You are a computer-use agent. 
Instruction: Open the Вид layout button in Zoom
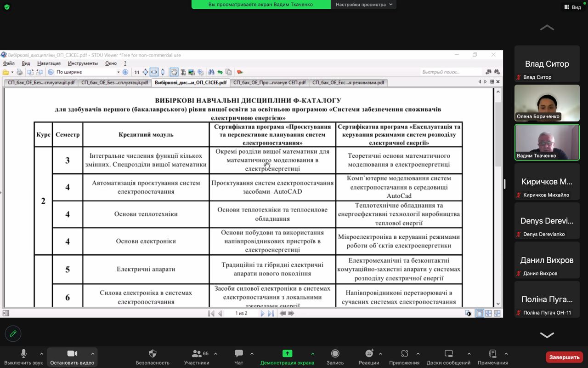572,7
